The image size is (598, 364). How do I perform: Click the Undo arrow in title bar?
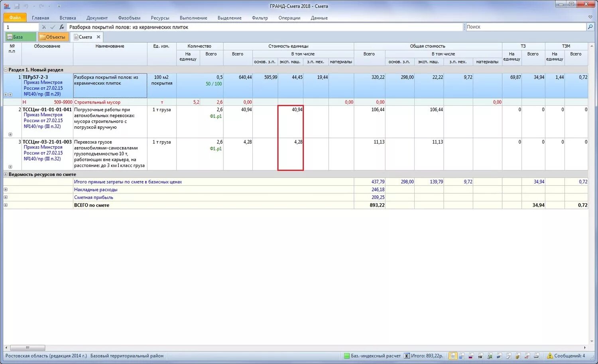pyautogui.click(x=26, y=6)
